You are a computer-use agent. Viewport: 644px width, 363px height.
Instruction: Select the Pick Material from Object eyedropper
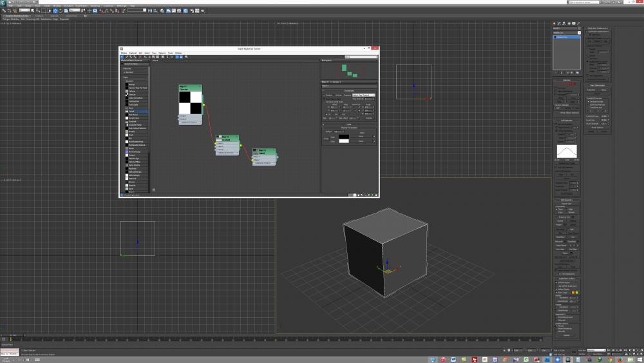coord(126,57)
